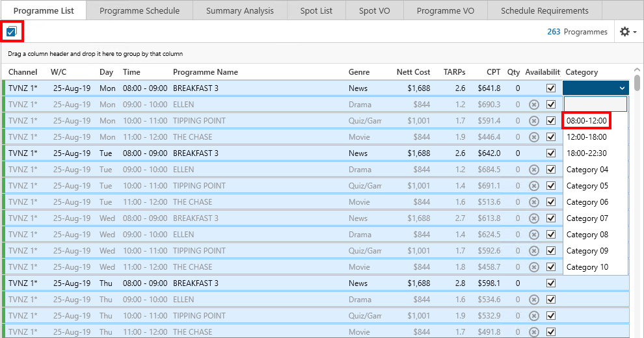Open the gear settings menu
This screenshot has height=338, width=644.
click(628, 32)
